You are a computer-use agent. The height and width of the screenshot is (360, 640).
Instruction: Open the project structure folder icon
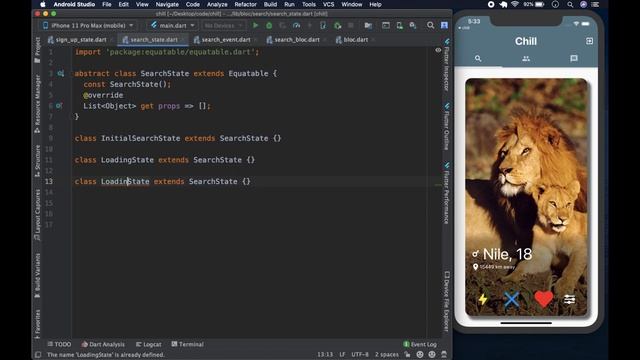coord(368,25)
